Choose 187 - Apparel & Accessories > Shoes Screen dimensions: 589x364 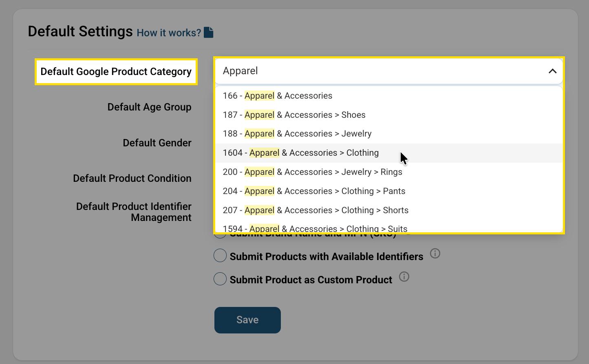(294, 115)
